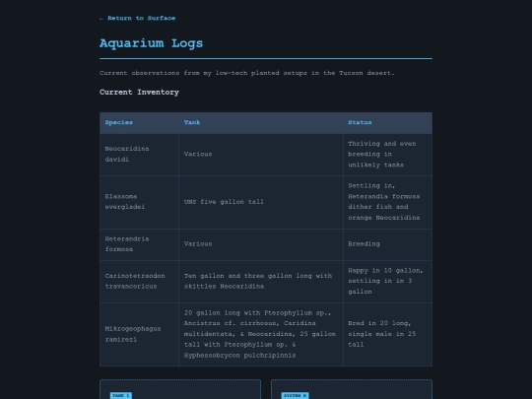Click the Tank column header
This screenshot has width=532, height=399.
click(x=261, y=122)
